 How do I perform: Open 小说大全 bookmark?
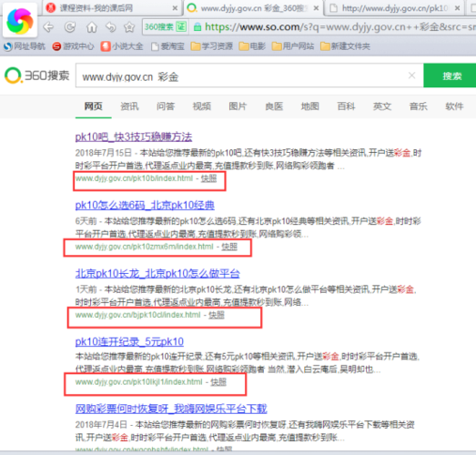point(122,46)
